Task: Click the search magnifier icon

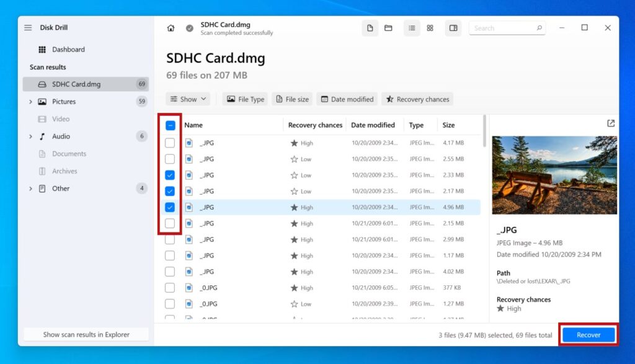Action: pyautogui.click(x=539, y=28)
